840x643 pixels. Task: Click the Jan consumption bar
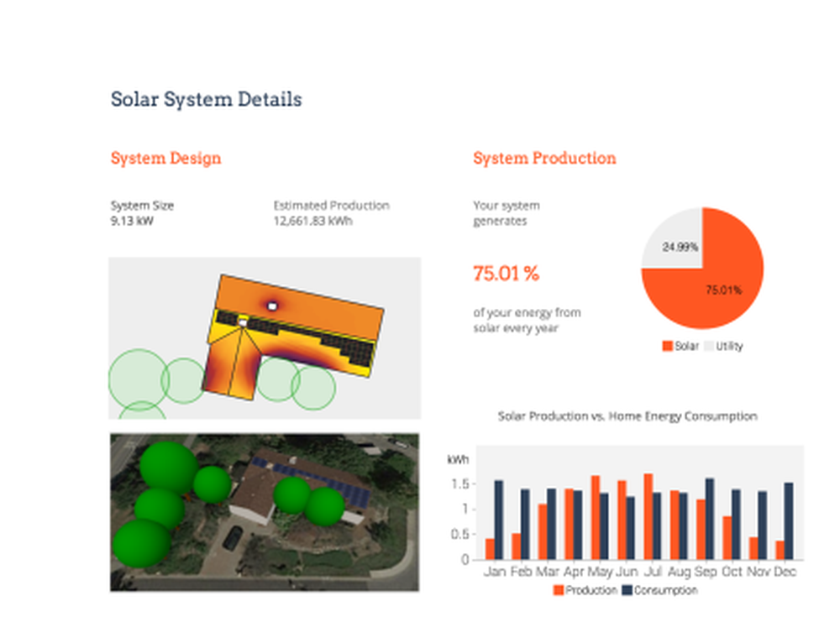tap(499, 520)
